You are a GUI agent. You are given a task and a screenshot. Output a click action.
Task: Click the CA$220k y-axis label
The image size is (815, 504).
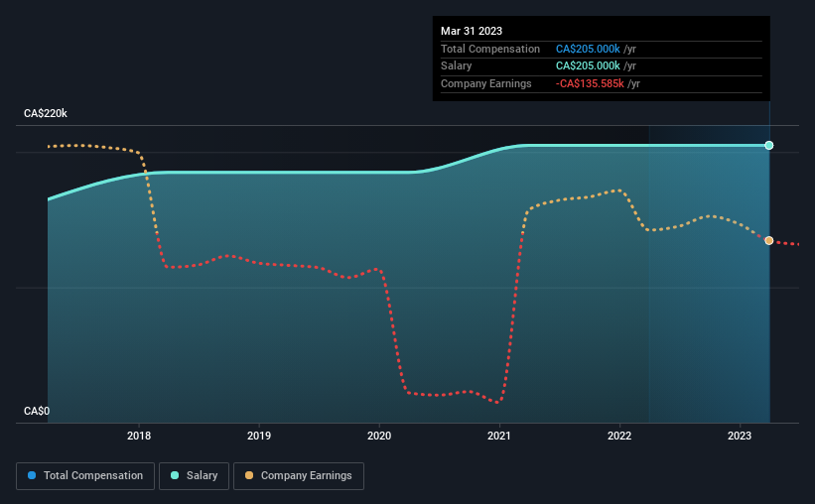46,113
